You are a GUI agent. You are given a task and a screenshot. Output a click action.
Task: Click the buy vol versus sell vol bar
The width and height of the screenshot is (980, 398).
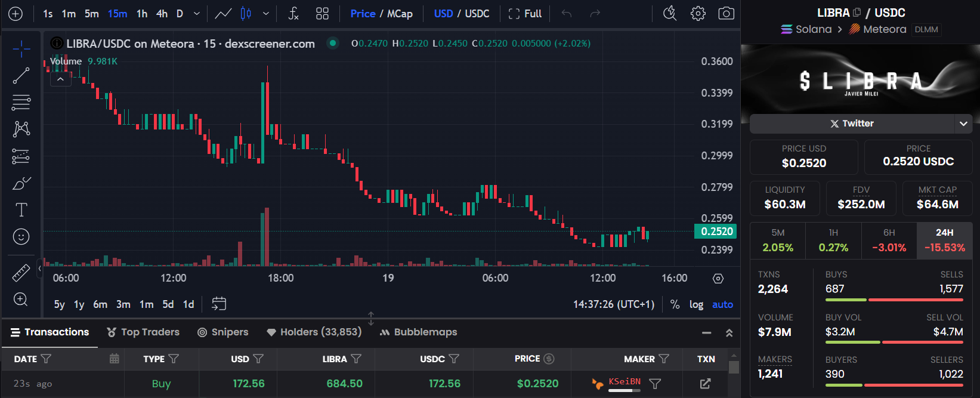click(894, 343)
